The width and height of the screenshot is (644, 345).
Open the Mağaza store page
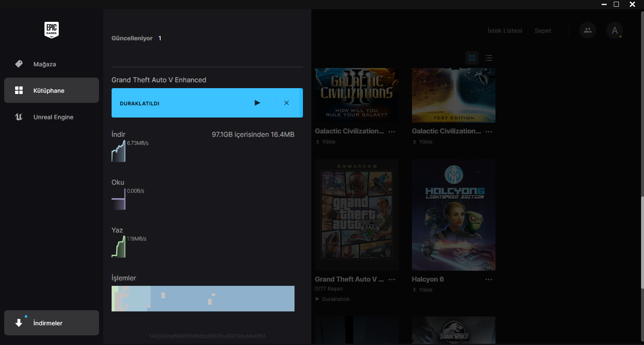pos(52,64)
